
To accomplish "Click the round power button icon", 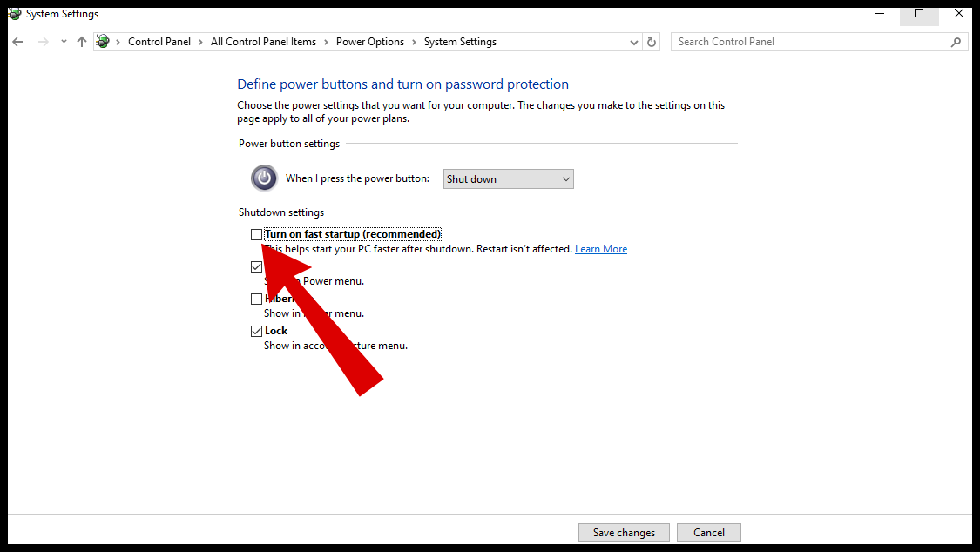I will (264, 178).
